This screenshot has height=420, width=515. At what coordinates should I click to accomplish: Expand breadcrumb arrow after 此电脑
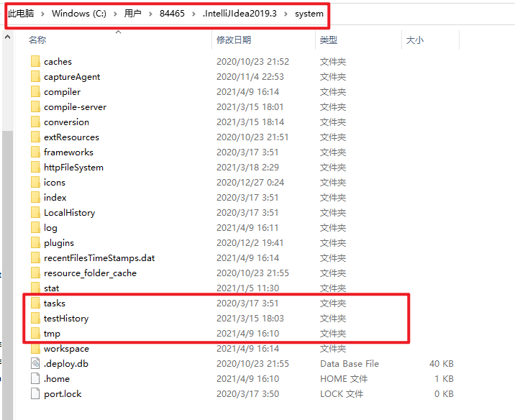(x=42, y=14)
